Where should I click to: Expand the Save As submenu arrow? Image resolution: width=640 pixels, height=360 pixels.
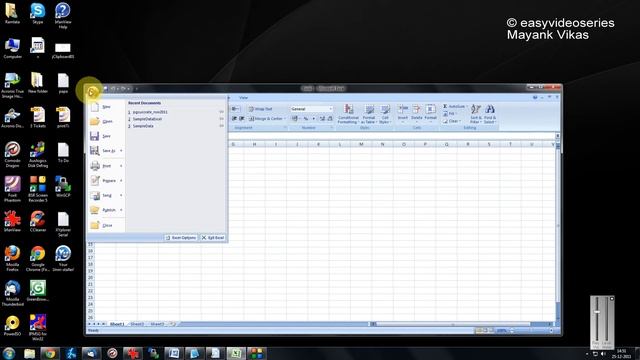(x=121, y=151)
